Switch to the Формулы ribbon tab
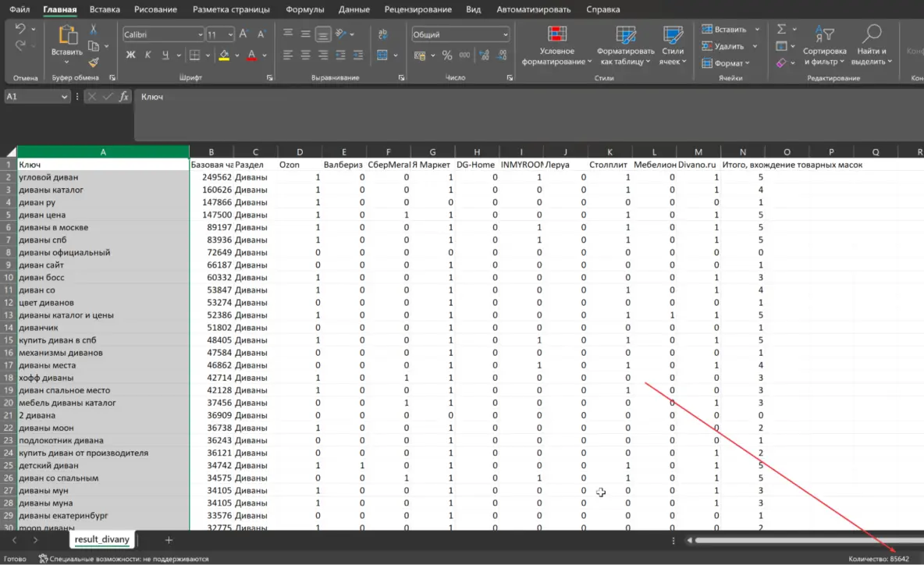Viewport: 924px width, 565px height. point(304,9)
